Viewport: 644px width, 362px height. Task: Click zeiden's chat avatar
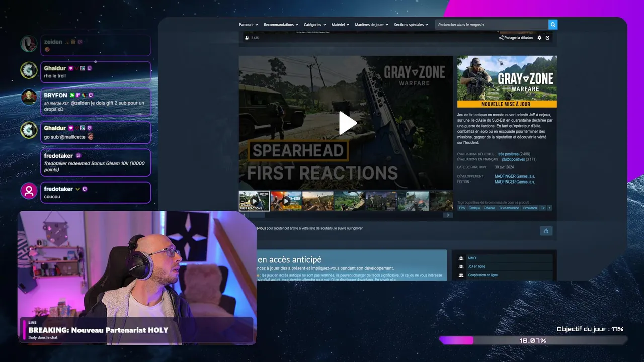[x=29, y=44]
